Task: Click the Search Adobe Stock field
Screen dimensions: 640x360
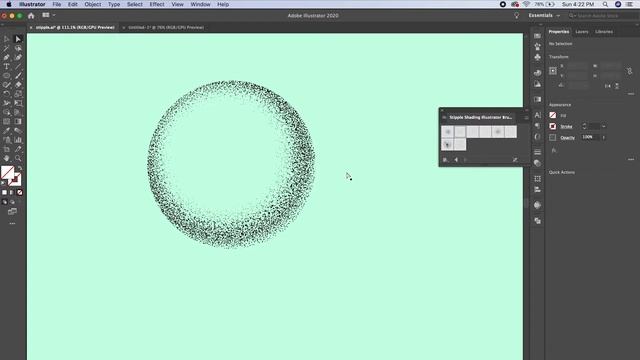Action: click(603, 16)
